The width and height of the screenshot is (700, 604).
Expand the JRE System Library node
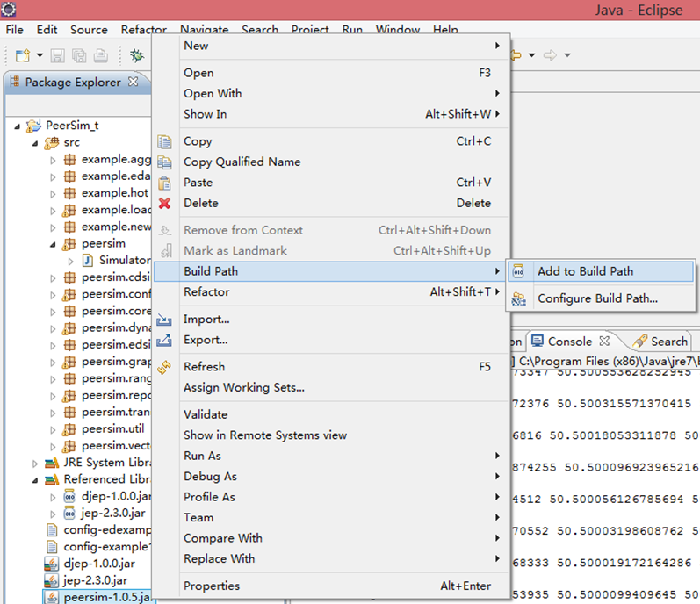(x=35, y=464)
